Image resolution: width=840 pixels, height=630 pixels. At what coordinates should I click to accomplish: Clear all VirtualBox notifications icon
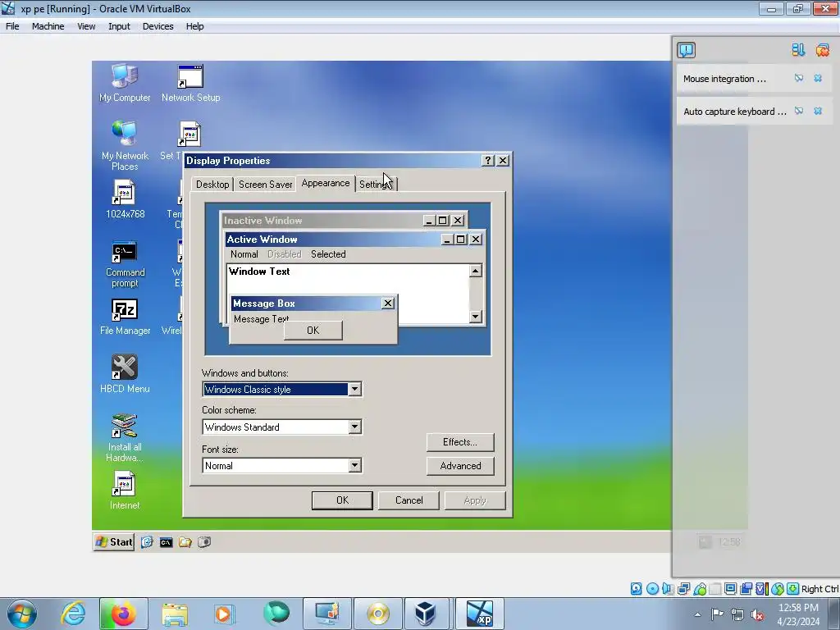point(822,50)
